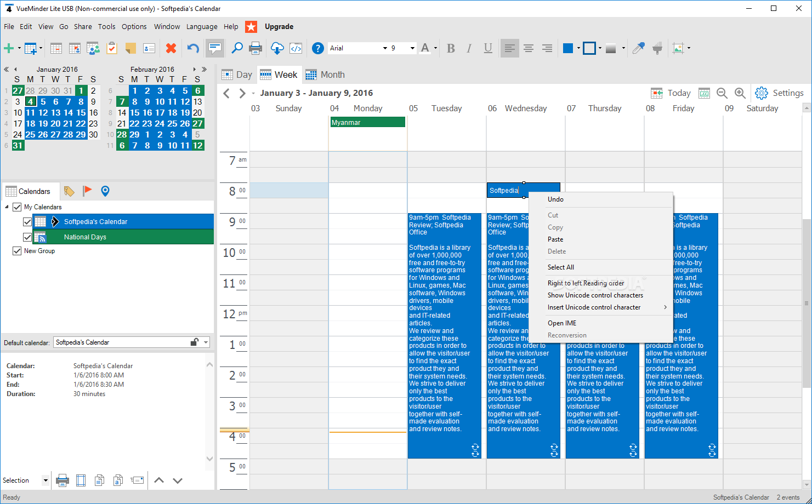Click the contact card icon

pos(149,48)
